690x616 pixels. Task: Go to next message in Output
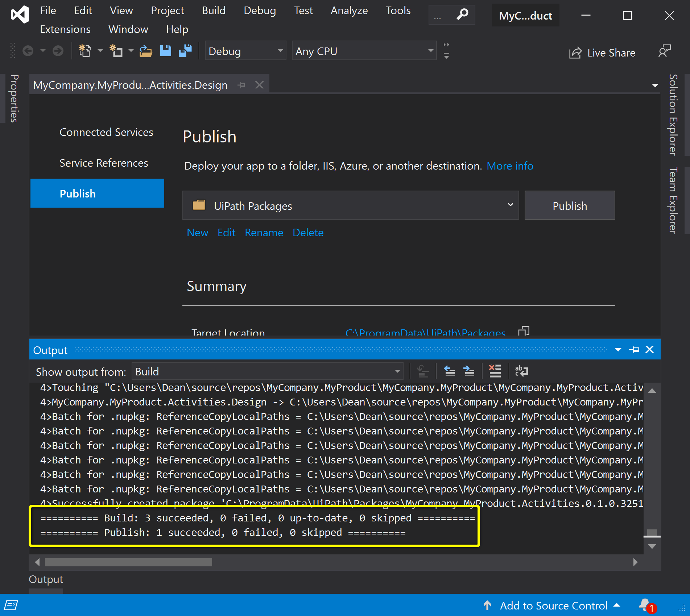[469, 371]
